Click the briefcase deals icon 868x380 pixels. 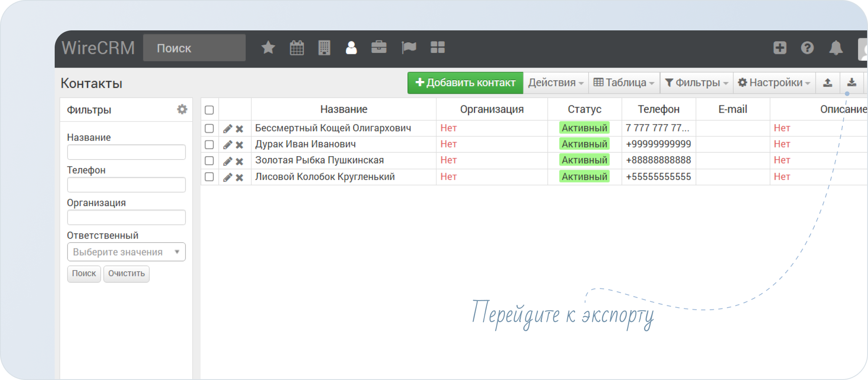(x=379, y=48)
